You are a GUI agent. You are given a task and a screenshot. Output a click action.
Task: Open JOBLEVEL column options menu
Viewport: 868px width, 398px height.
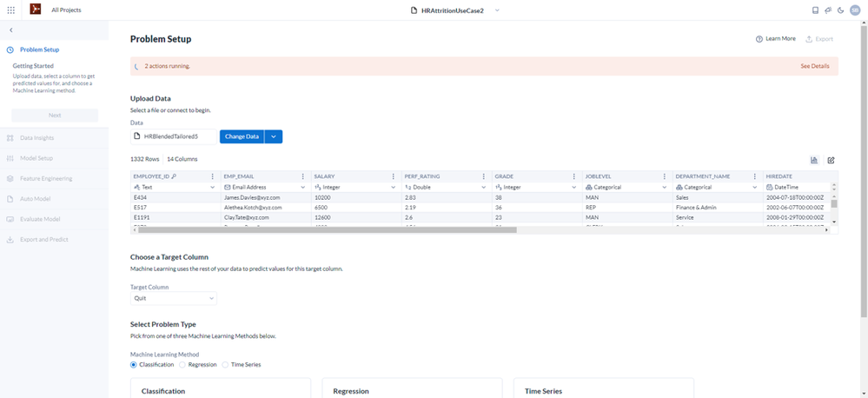665,176
